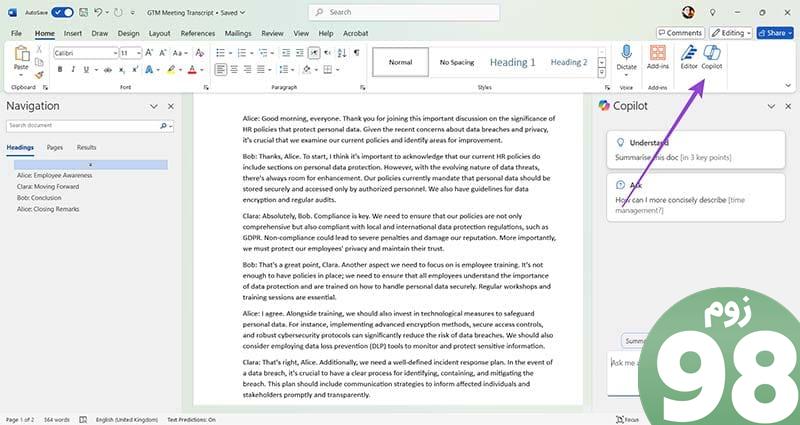Switch to the References tab

coord(197,33)
